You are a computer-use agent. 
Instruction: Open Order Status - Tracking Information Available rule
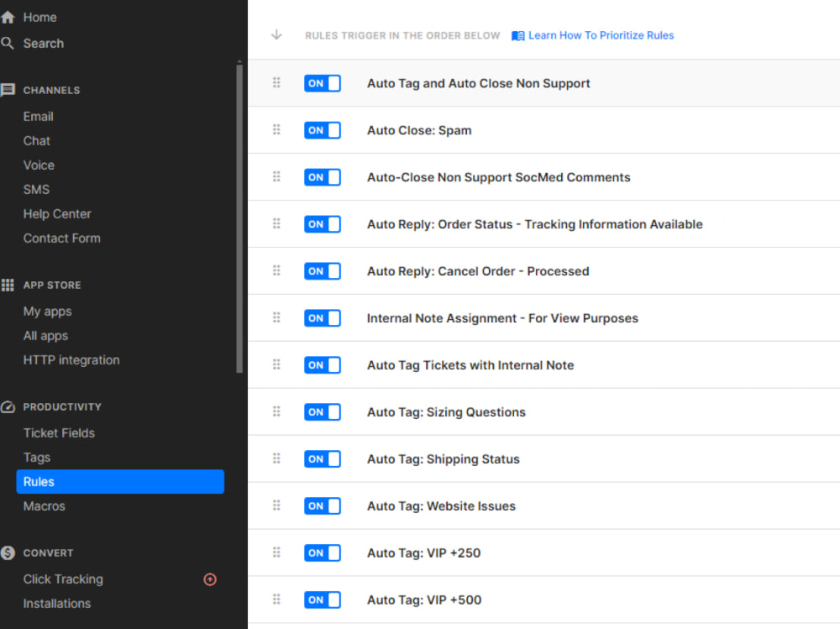534,224
